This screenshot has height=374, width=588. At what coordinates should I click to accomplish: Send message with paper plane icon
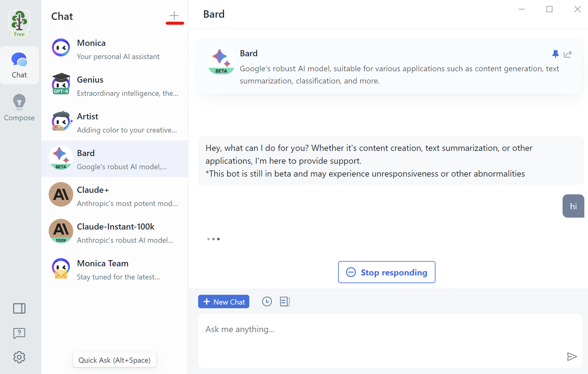571,356
